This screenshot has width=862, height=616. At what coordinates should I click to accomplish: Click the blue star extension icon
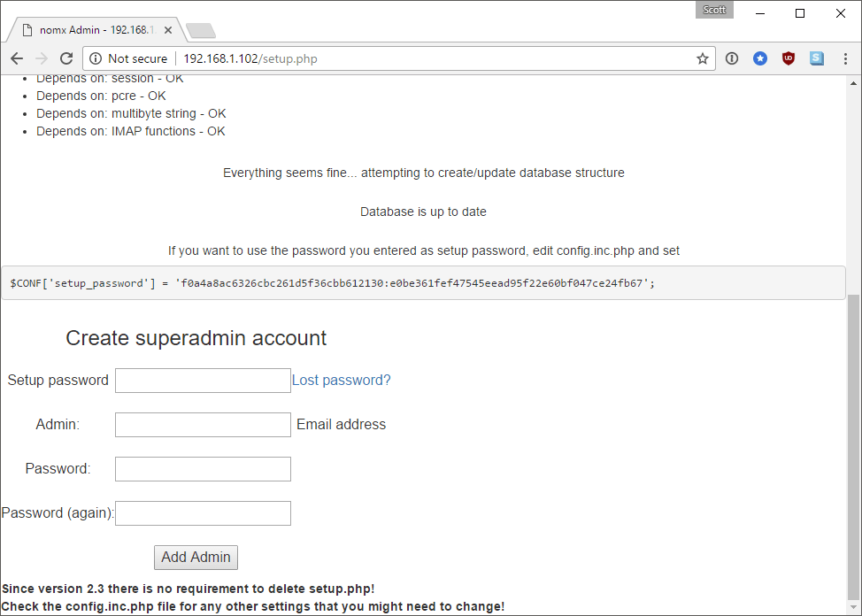click(760, 58)
